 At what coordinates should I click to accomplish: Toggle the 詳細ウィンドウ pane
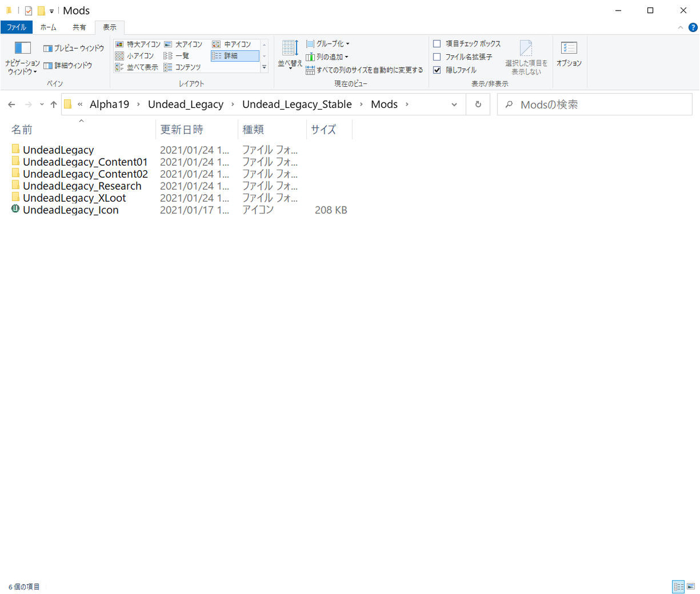pyautogui.click(x=68, y=65)
